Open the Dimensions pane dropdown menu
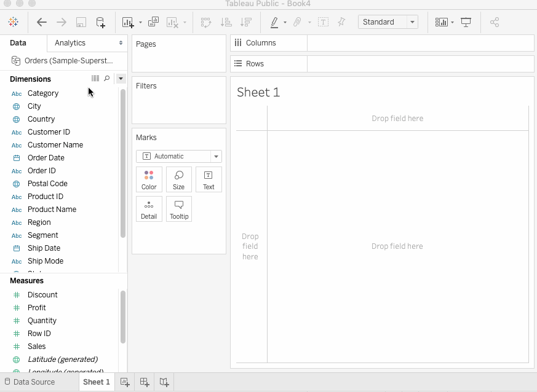Viewport: 537px width, 392px height. [121, 79]
